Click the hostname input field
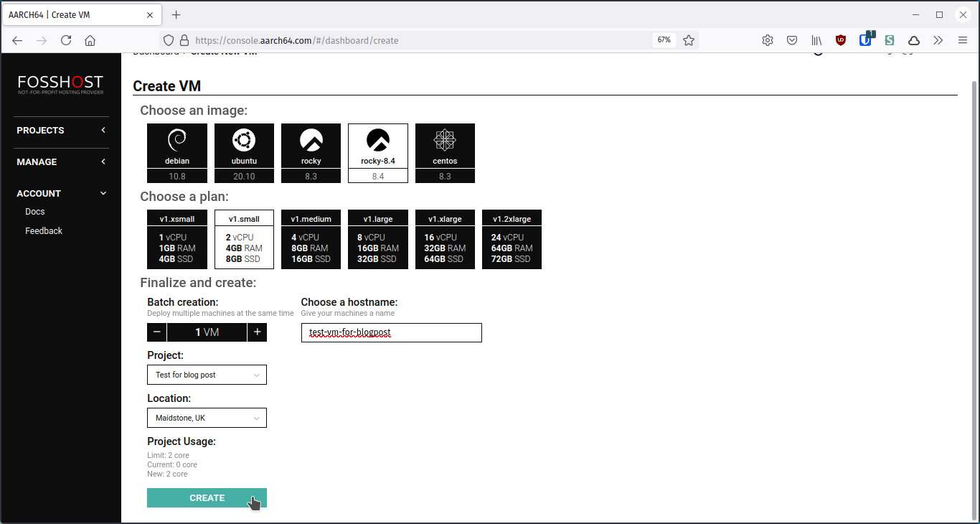 tap(391, 332)
